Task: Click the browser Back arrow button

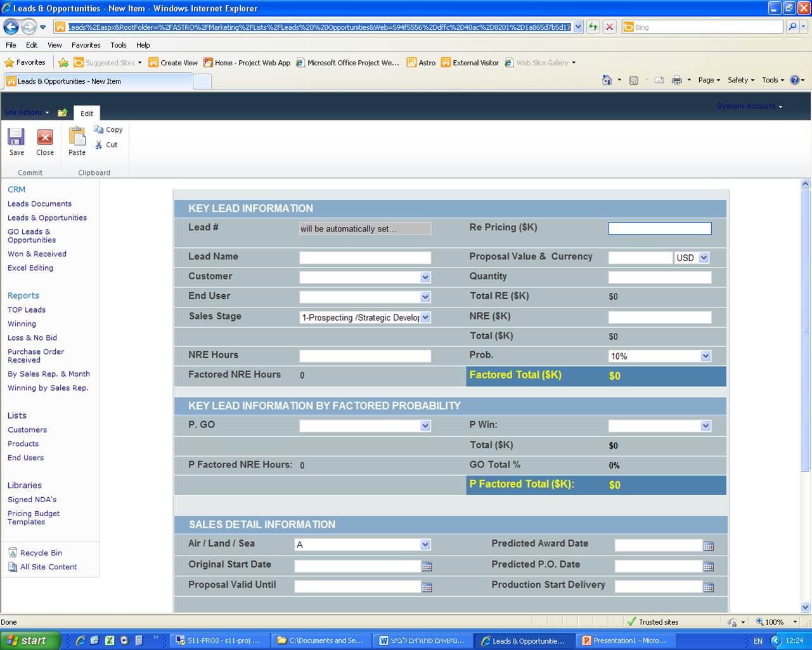Action: point(11,27)
